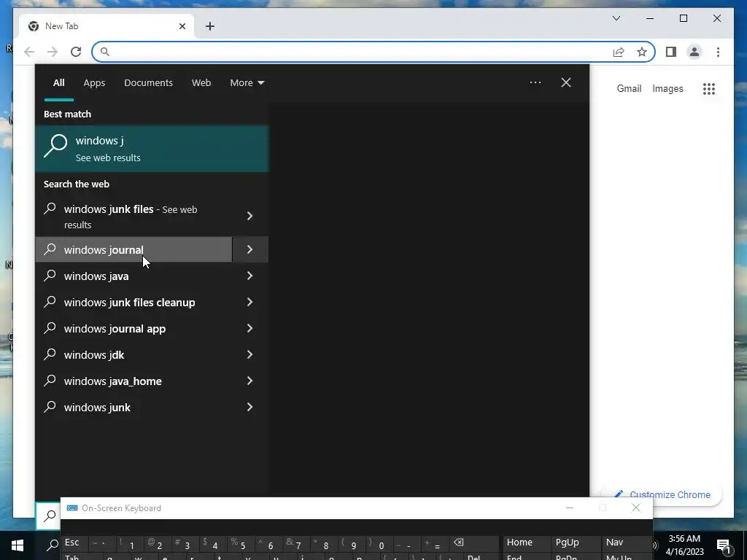Open Google apps grid icon
The width and height of the screenshot is (747, 560).
coord(709,88)
